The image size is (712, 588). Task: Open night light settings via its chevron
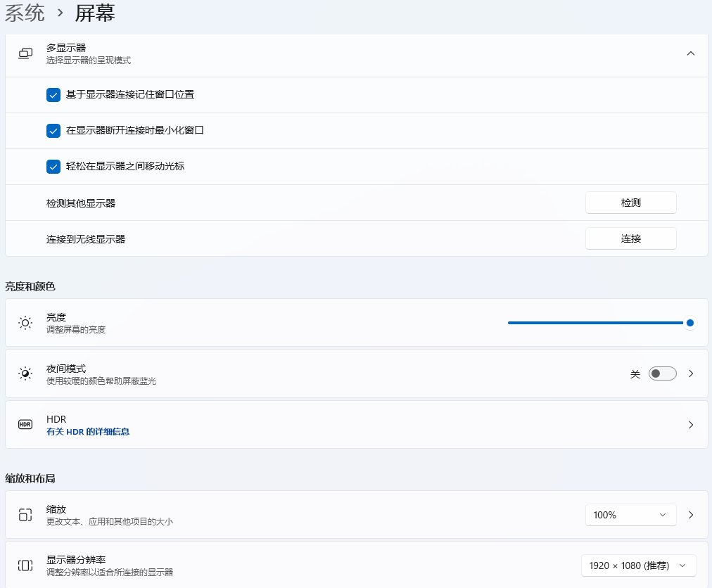click(691, 373)
